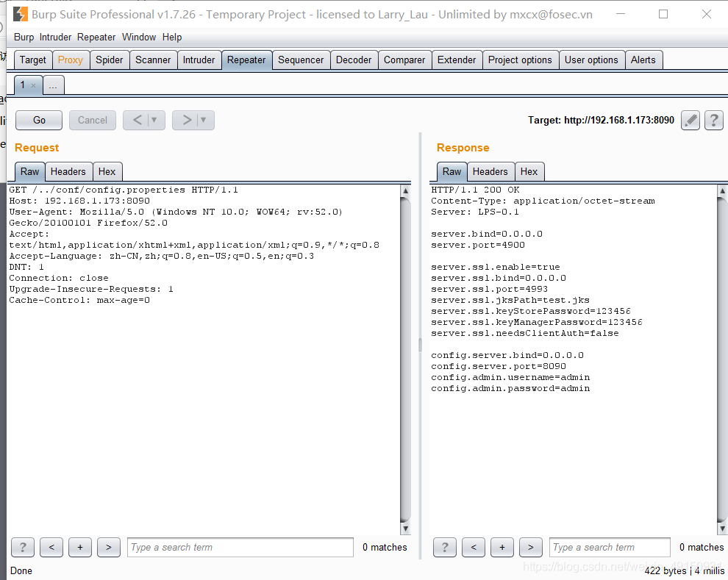Open the Alerts tab
The height and width of the screenshot is (580, 728).
click(x=643, y=60)
